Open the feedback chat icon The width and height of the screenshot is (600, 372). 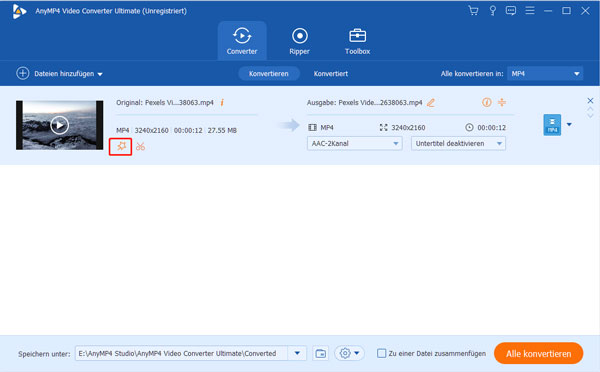(x=510, y=11)
